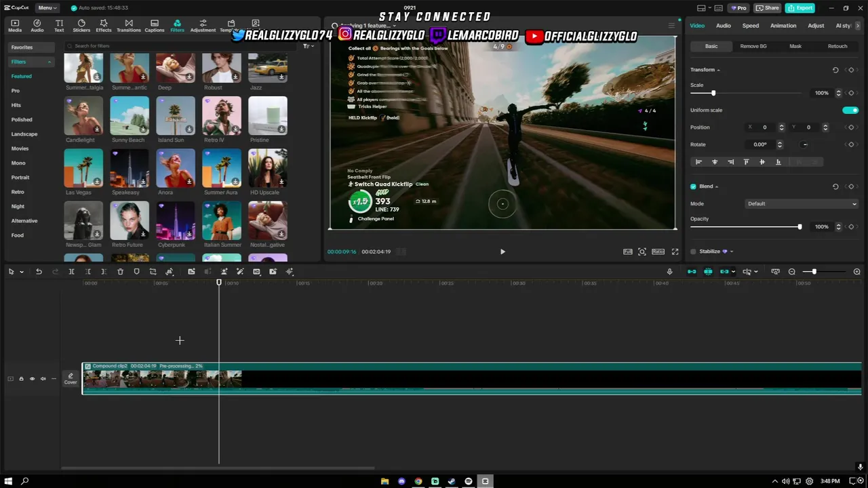Viewport: 868px width, 488px height.
Task: Open the Transitions panel
Action: point(129,26)
